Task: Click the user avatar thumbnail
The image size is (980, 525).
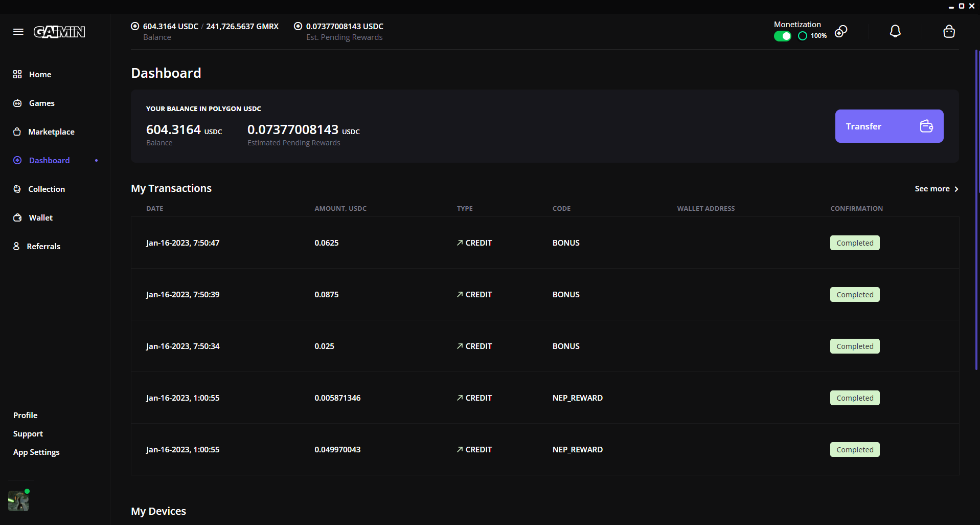Action: pyautogui.click(x=18, y=500)
